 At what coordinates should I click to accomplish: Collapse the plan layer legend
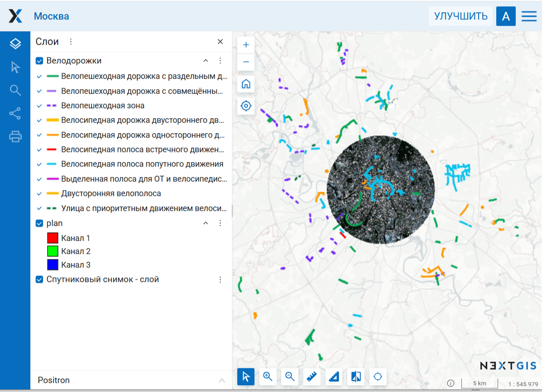point(206,223)
